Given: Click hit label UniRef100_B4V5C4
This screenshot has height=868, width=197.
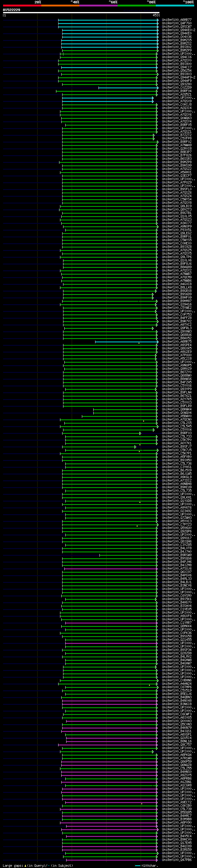Looking at the screenshot, I should pyautogui.click(x=177, y=836).
